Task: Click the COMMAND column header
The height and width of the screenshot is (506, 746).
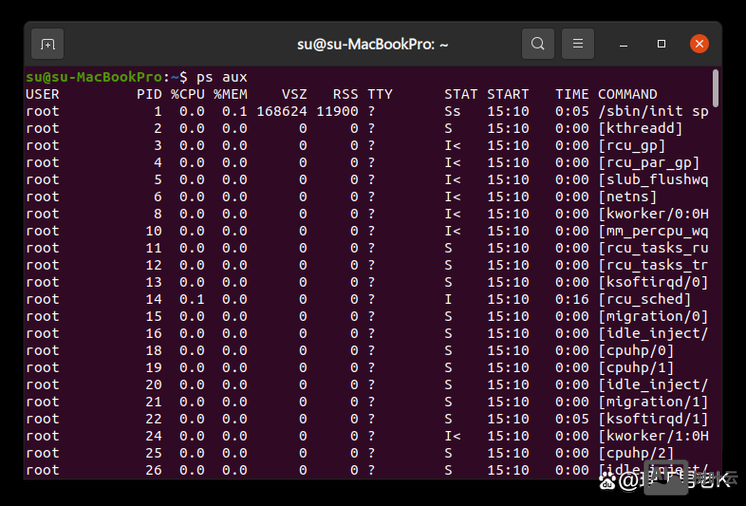Action: coord(628,94)
